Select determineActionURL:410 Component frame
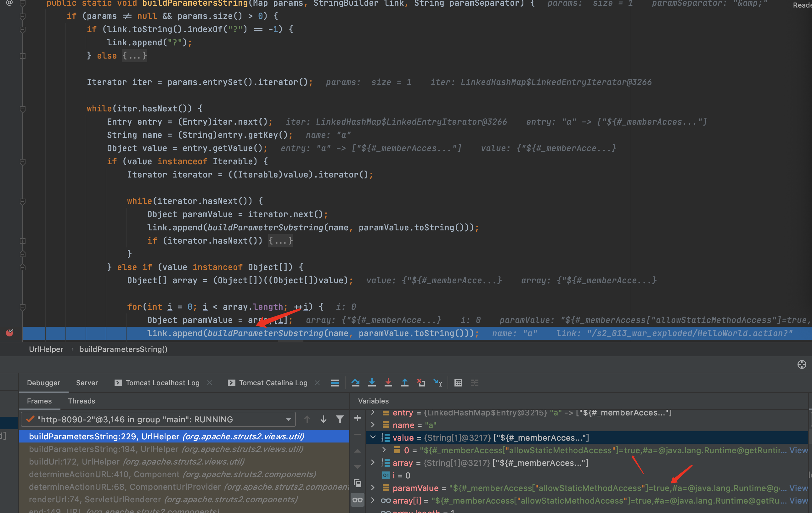This screenshot has width=812, height=513. [184, 474]
